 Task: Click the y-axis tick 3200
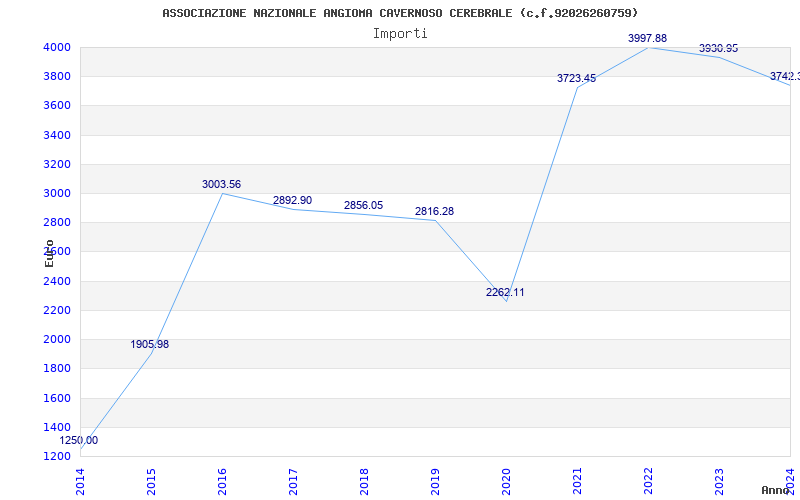pos(57,164)
